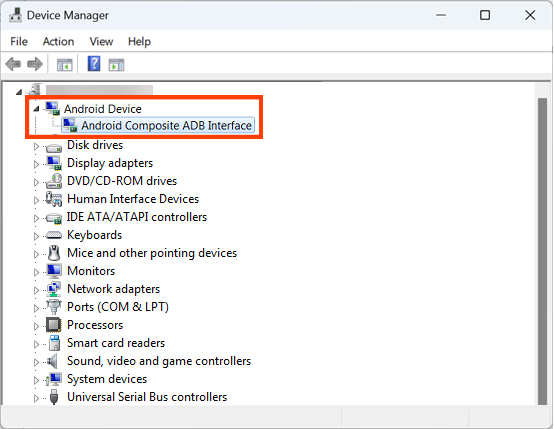The image size is (554, 429).
Task: Expand the DVD/CD-ROM drives category
Action: [36, 182]
